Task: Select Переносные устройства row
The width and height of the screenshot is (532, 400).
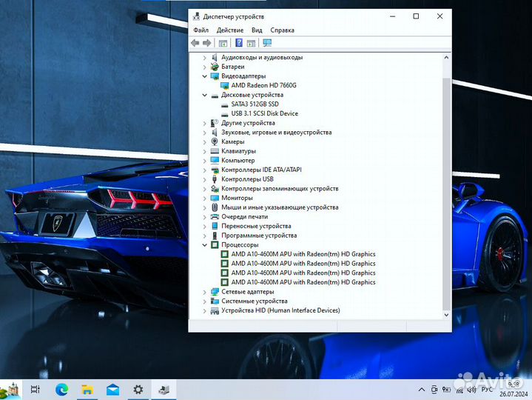Action: (256, 226)
